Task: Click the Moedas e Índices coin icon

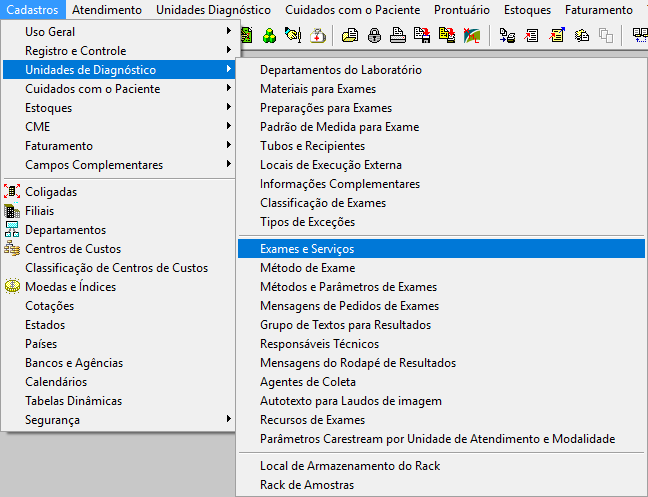Action: tap(12, 286)
